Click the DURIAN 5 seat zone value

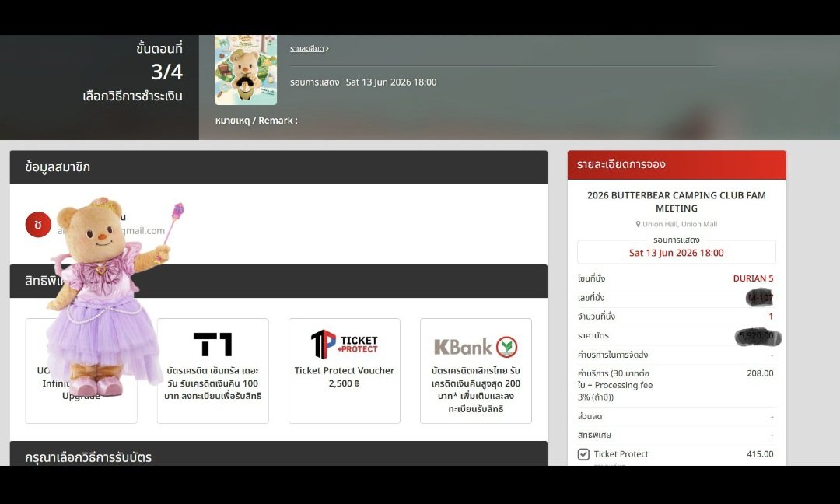click(753, 278)
